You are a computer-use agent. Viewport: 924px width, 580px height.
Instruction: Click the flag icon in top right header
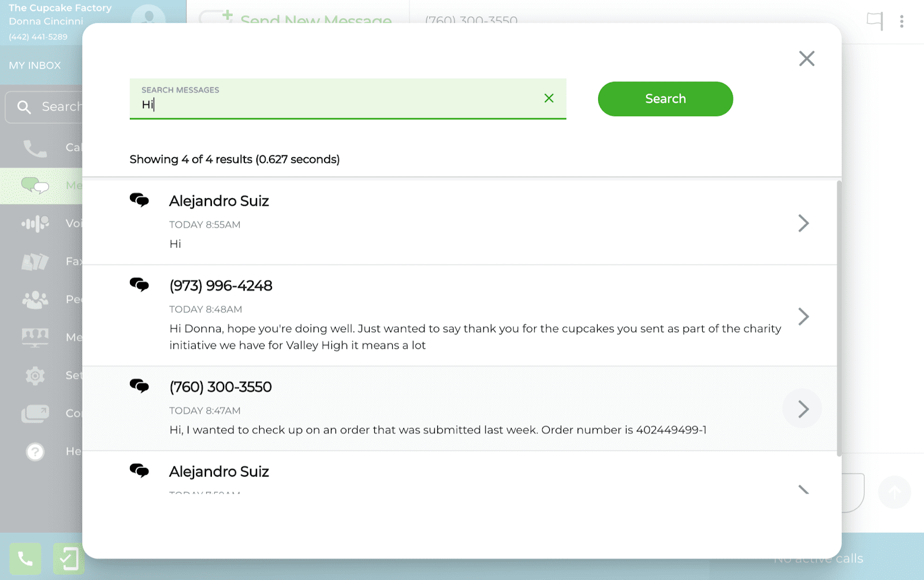tap(875, 21)
